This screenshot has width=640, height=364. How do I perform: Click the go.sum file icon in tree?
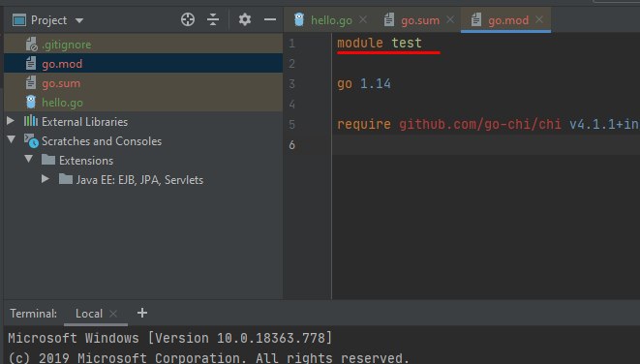point(31,83)
